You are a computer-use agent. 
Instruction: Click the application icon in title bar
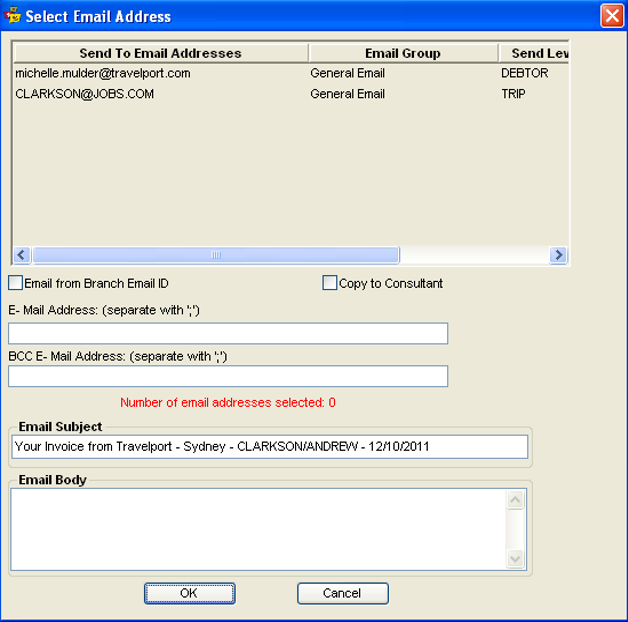(12, 15)
